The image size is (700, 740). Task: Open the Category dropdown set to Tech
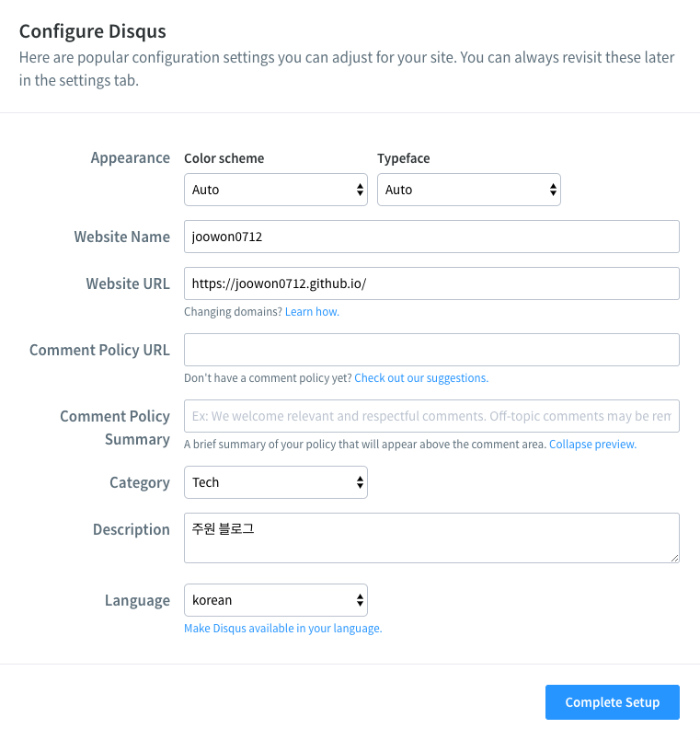click(x=275, y=482)
